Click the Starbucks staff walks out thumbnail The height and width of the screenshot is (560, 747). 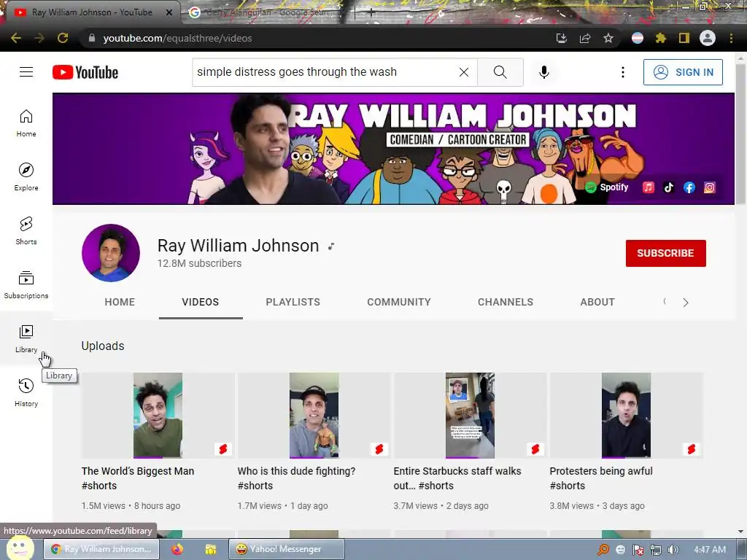tap(470, 415)
